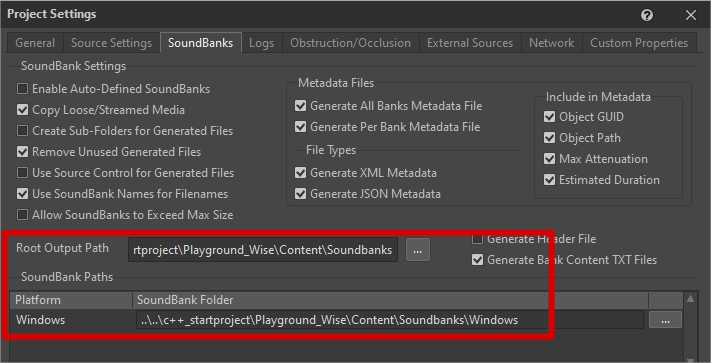The height and width of the screenshot is (363, 711).
Task: Toggle Object Path metadata checkbox
Action: (549, 138)
